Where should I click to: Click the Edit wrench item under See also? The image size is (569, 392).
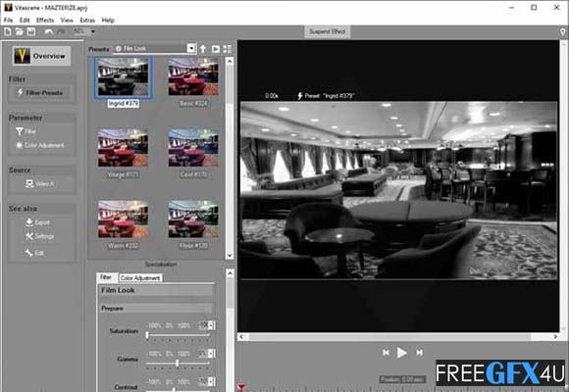pos(34,253)
